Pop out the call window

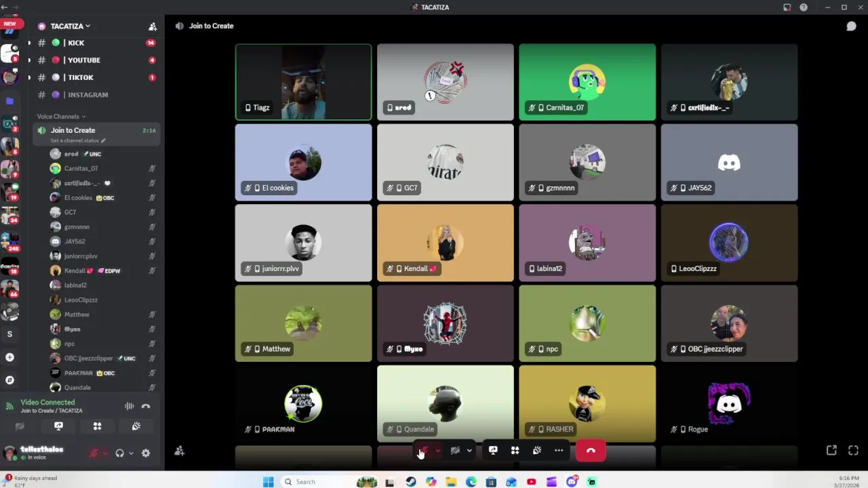tap(831, 450)
